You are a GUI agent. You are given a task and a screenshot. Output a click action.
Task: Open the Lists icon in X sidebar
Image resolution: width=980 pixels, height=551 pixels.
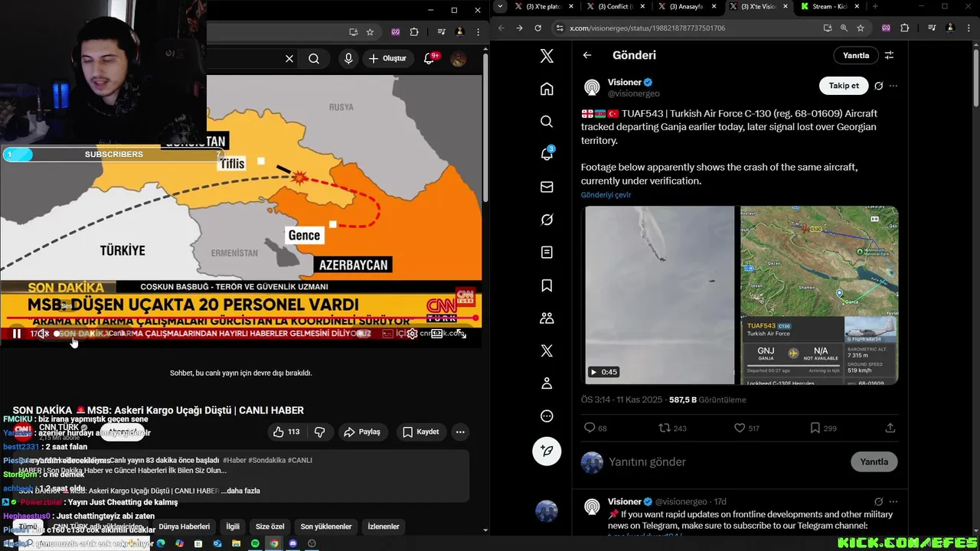pos(547,253)
